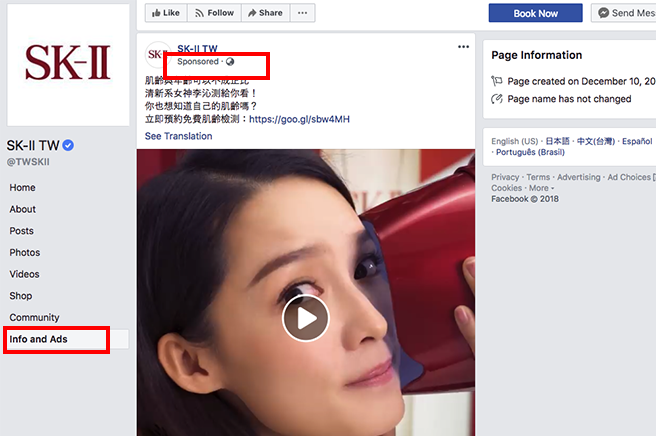Share the SK-II TW page
This screenshot has height=436, width=656.
[x=266, y=13]
